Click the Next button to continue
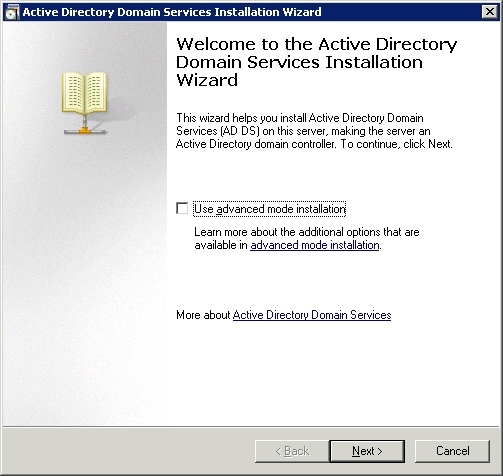 [x=367, y=451]
